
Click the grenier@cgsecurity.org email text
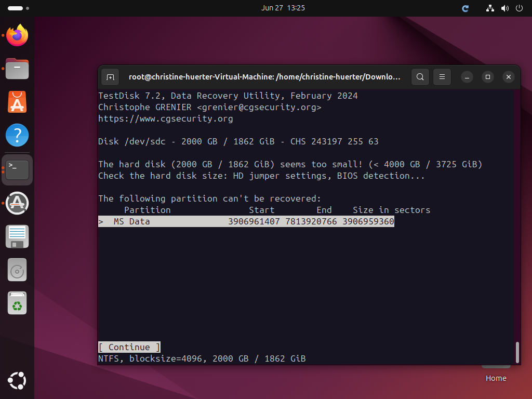[259, 107]
